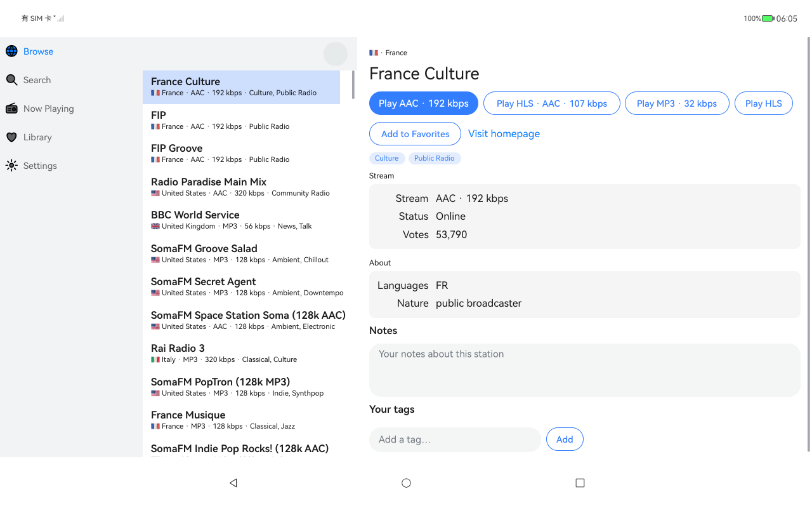
Task: Tap the battery indicator in status bar
Action: pos(768,18)
